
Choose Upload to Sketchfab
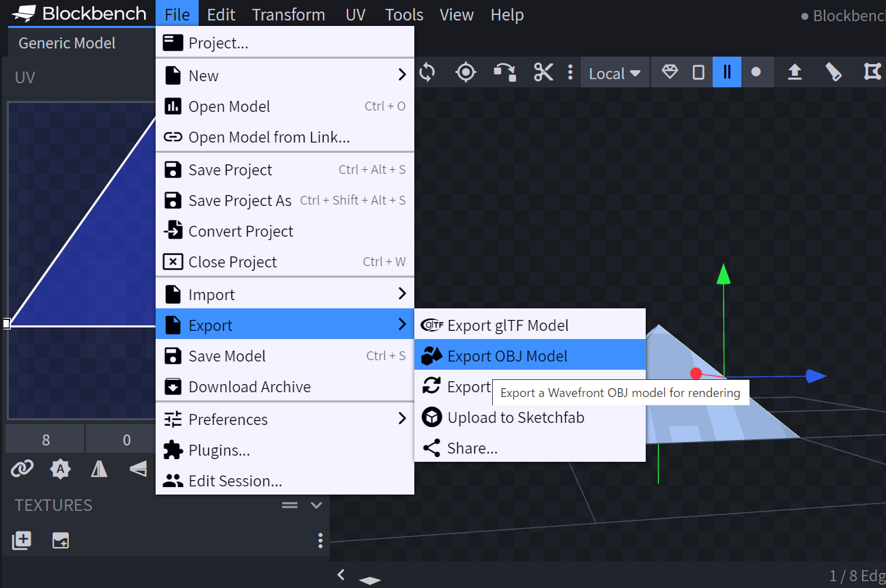[x=530, y=417]
